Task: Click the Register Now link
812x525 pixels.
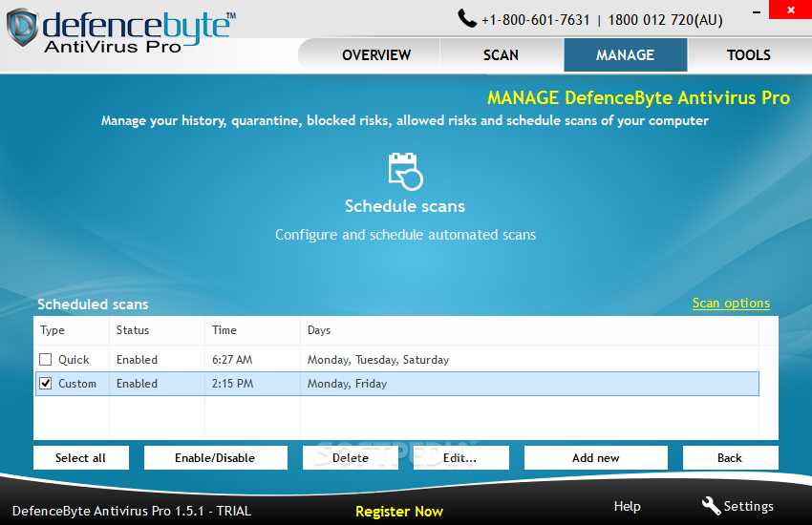Action: point(399,512)
